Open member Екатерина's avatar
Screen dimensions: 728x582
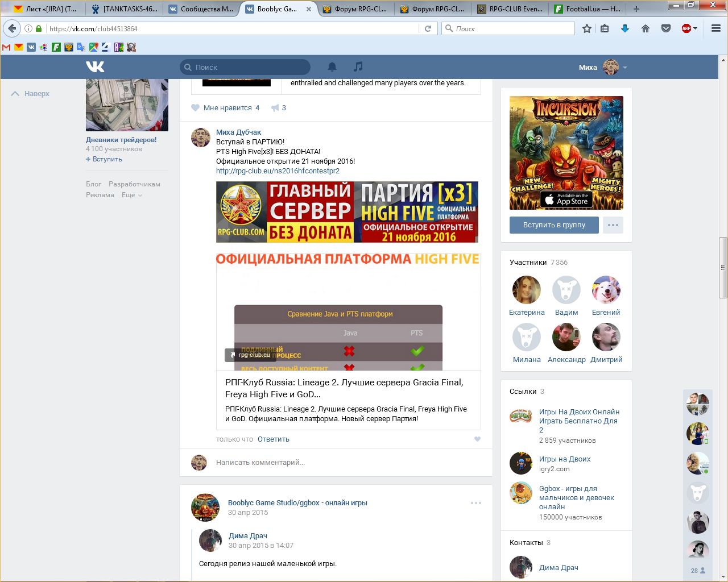527,290
